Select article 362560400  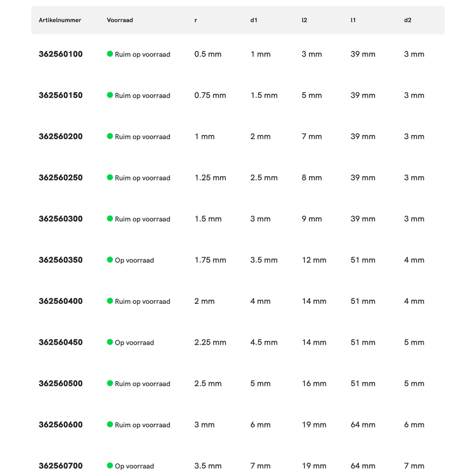coord(60,301)
